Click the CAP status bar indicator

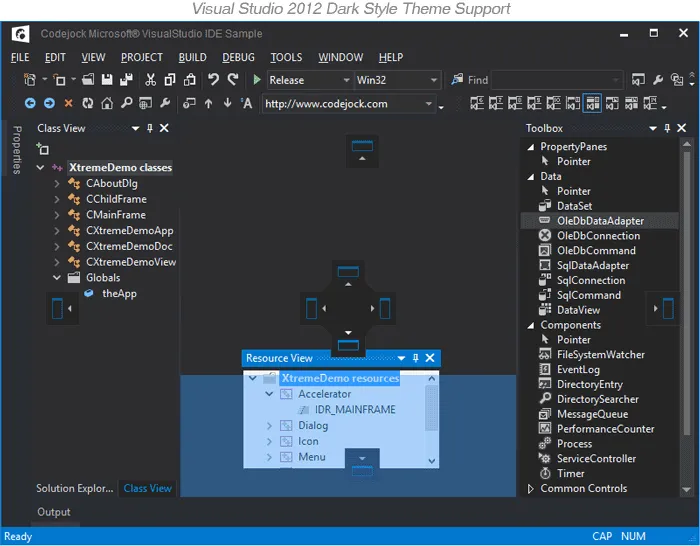(x=602, y=536)
